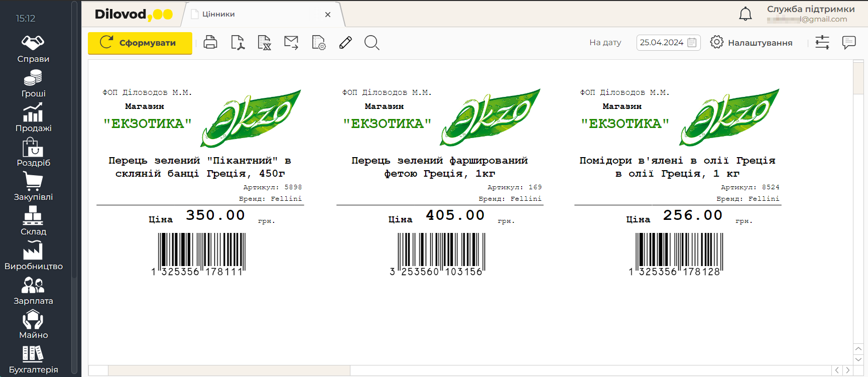Open the notifications bell
Viewport: 868px width, 377px height.
click(x=746, y=14)
